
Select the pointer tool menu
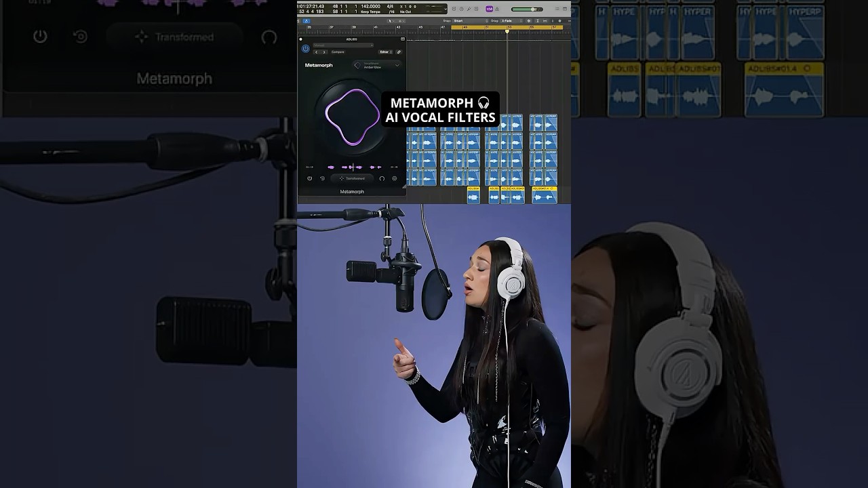point(391,21)
